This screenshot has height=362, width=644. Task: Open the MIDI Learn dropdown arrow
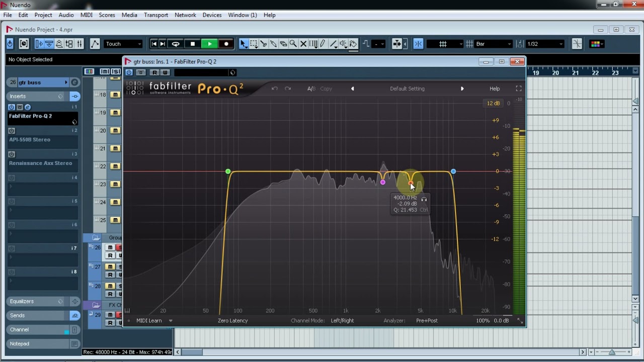[171, 321]
